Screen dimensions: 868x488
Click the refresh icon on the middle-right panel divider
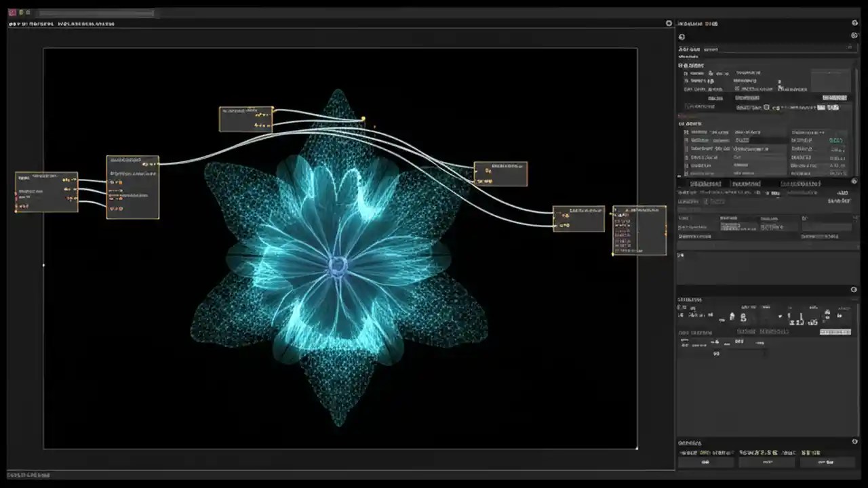[854, 182]
